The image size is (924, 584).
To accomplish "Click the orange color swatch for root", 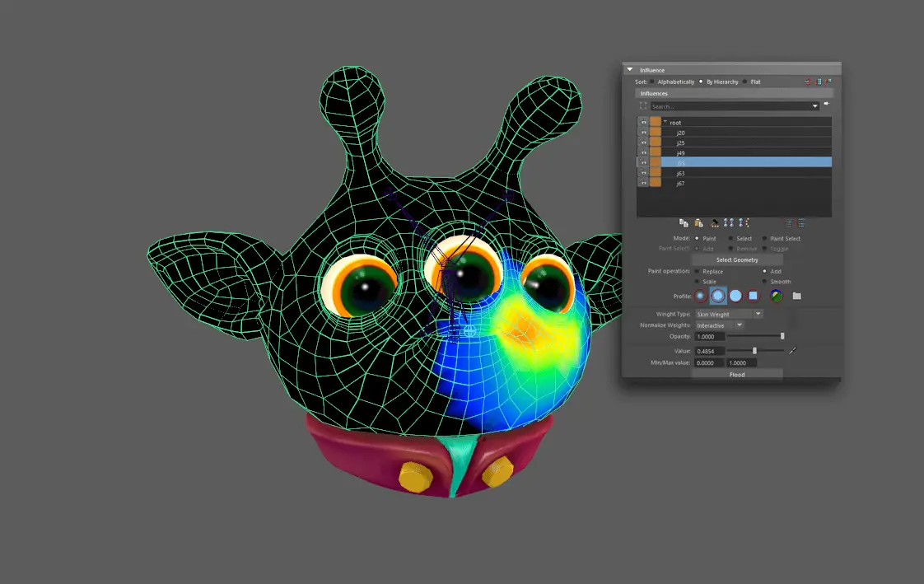I will coord(656,123).
